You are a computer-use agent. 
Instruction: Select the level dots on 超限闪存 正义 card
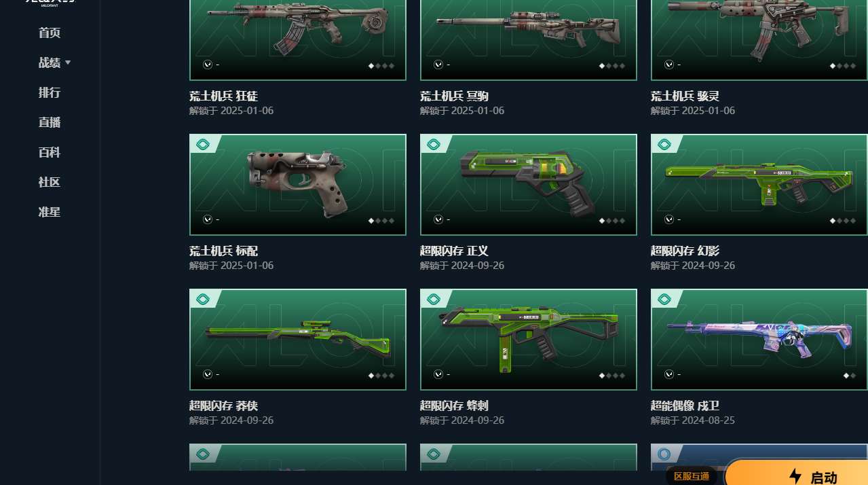612,221
